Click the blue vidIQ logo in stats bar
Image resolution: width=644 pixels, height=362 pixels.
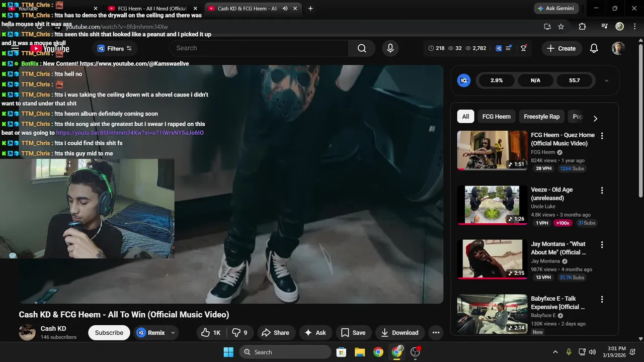click(x=499, y=48)
